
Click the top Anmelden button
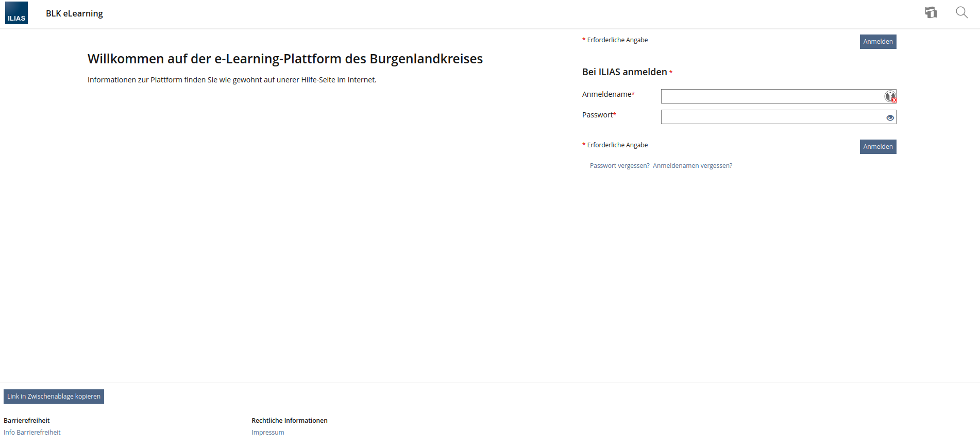[877, 42]
